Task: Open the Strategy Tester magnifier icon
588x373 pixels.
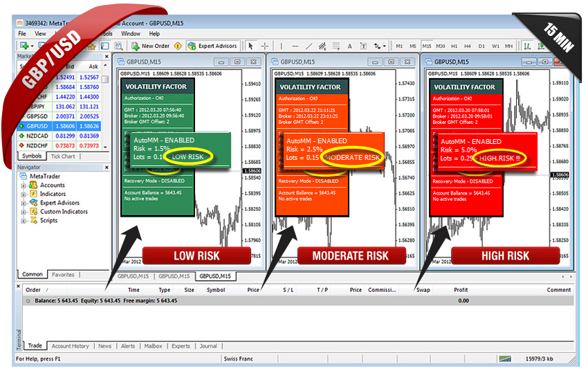Action: [118, 46]
